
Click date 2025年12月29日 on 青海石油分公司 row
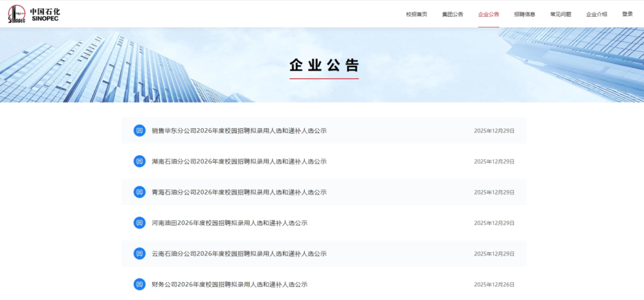(494, 192)
